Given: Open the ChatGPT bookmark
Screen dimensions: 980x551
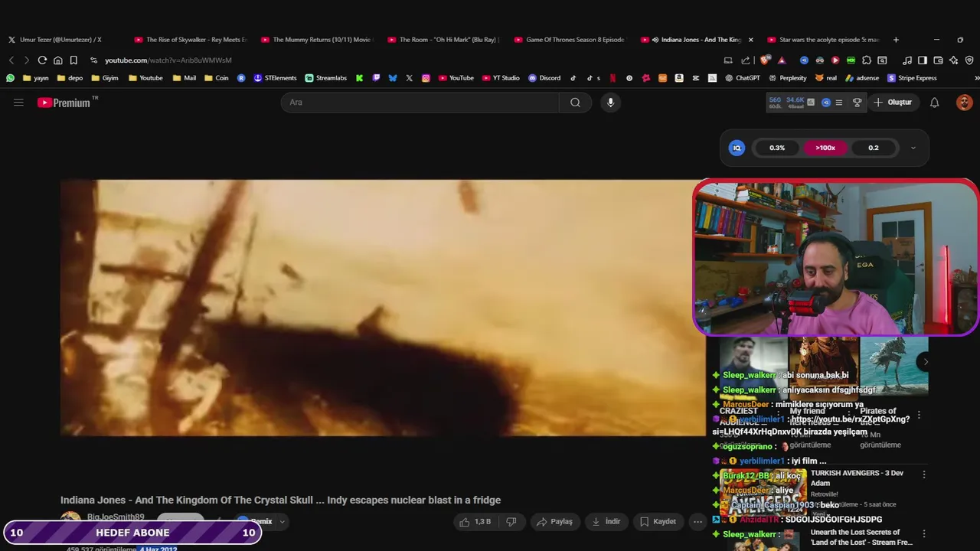Looking at the screenshot, I should tap(743, 77).
